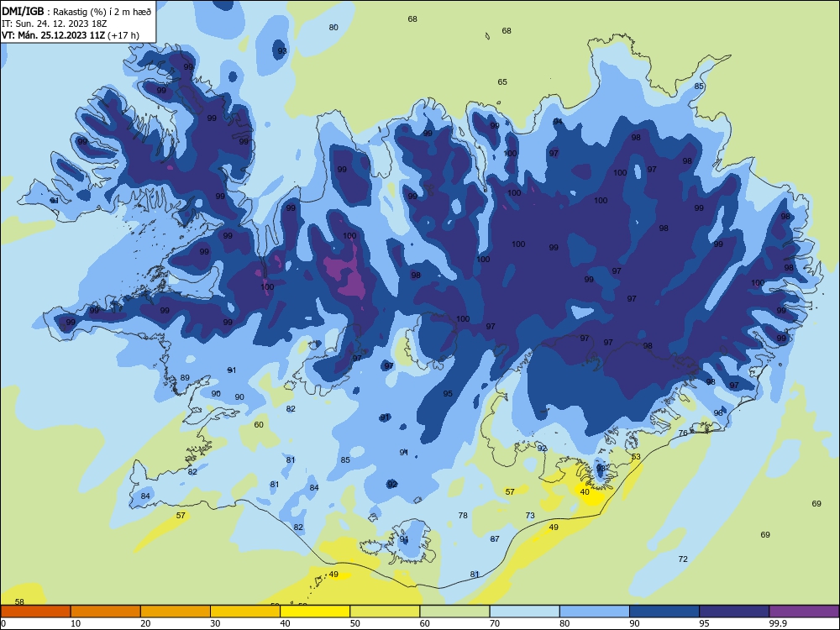The height and width of the screenshot is (630, 840).
Task: Click the '95' tick label on the legend scale
Action: pyautogui.click(x=704, y=623)
